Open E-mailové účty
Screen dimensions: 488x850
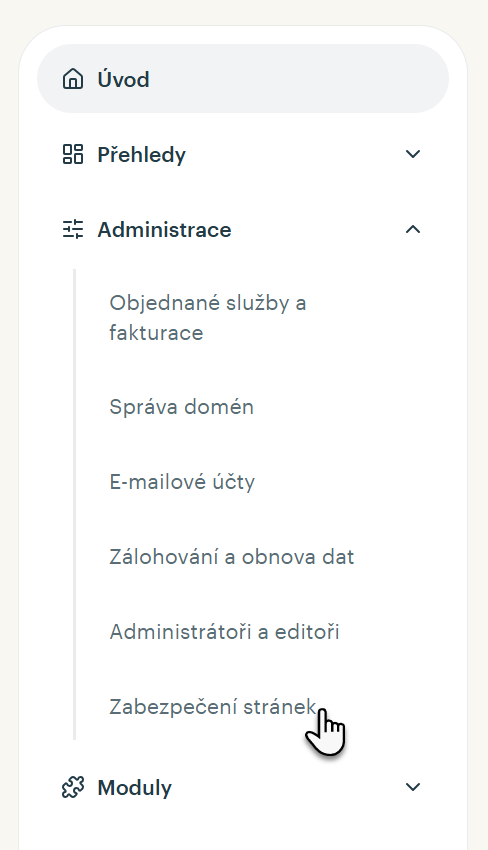click(182, 482)
